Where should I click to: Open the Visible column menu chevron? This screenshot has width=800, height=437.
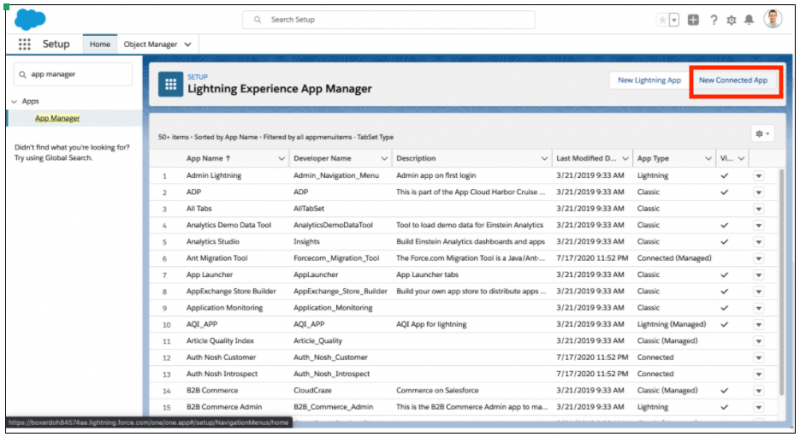tap(741, 159)
